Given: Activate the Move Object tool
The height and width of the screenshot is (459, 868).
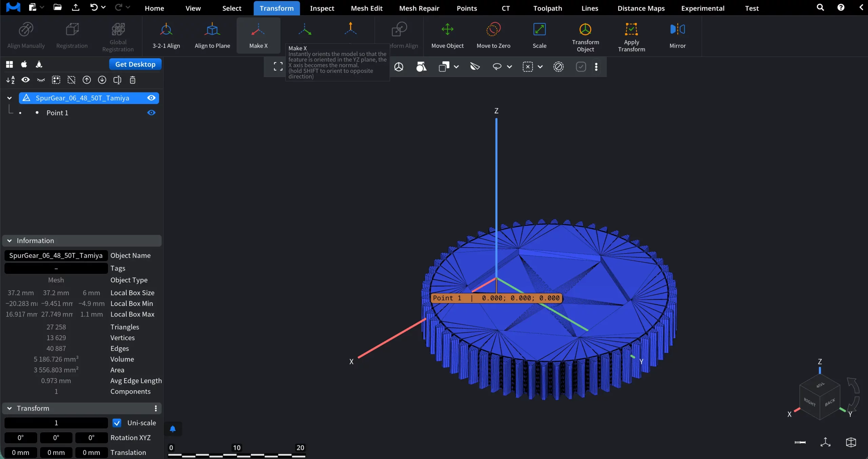Looking at the screenshot, I should [x=448, y=35].
